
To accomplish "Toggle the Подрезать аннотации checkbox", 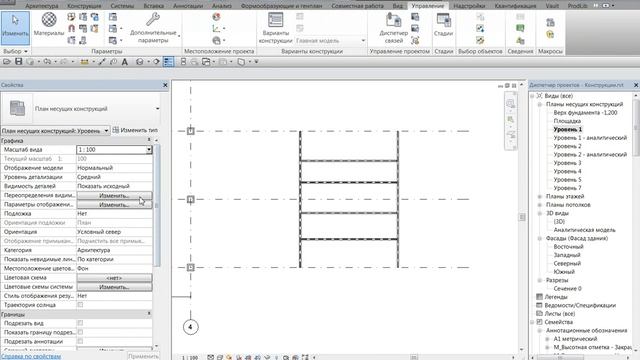I will coord(80,341).
